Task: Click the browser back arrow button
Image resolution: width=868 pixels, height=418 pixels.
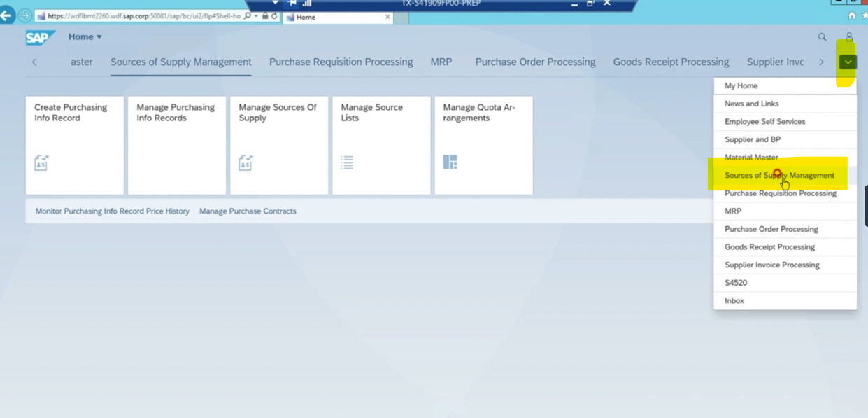Action: [6, 15]
